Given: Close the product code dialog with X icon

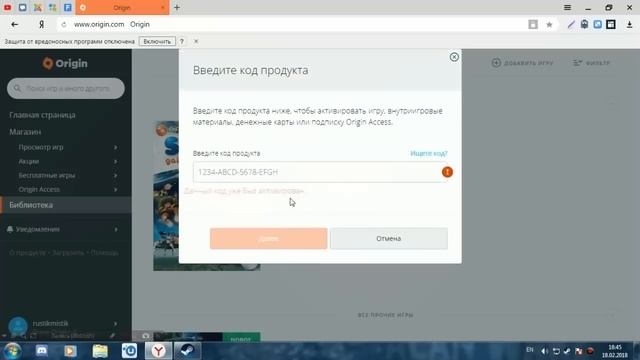Looking at the screenshot, I should pos(454,57).
